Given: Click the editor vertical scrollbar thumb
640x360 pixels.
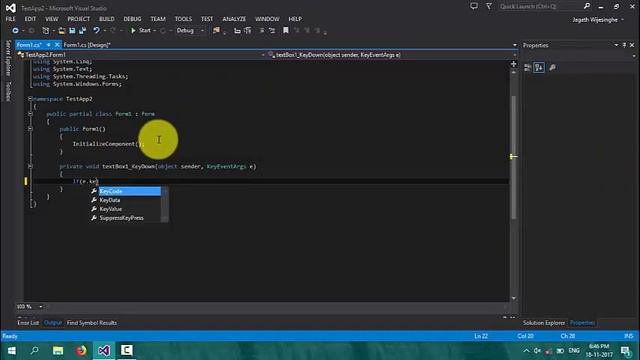Looking at the screenshot, I should coord(513,157).
